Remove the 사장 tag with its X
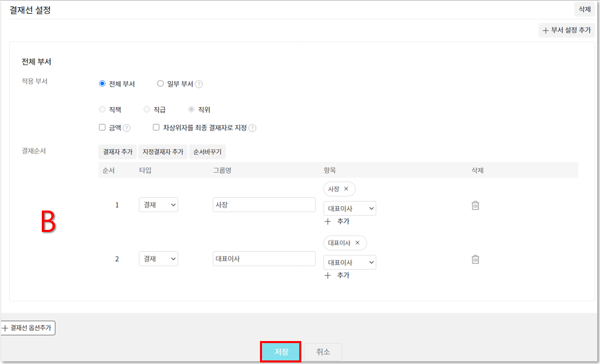 (346, 189)
